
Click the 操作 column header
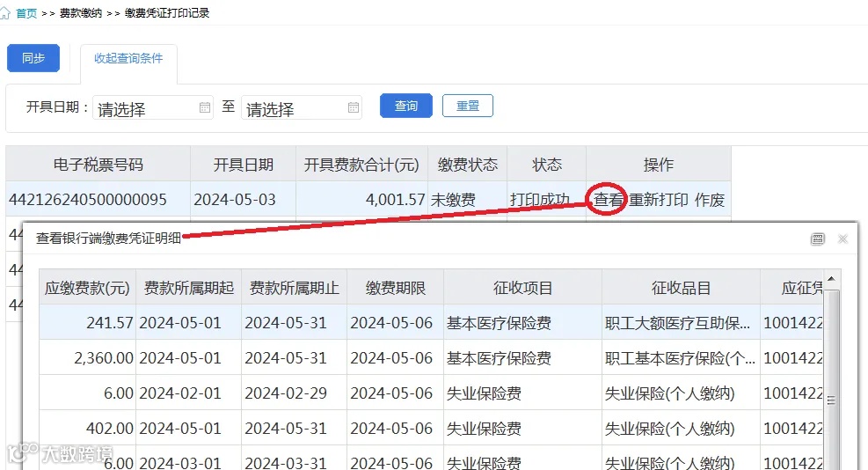pos(659,165)
